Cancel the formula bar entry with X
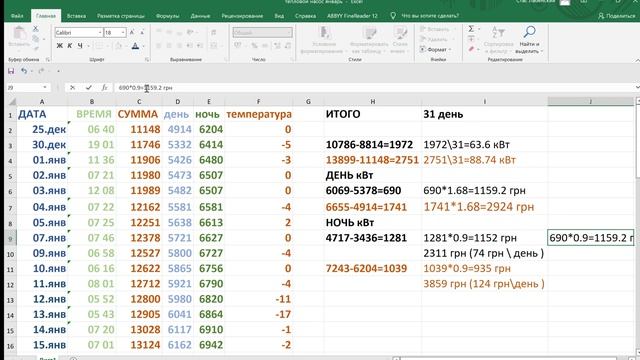The image size is (640, 360). 72,87
